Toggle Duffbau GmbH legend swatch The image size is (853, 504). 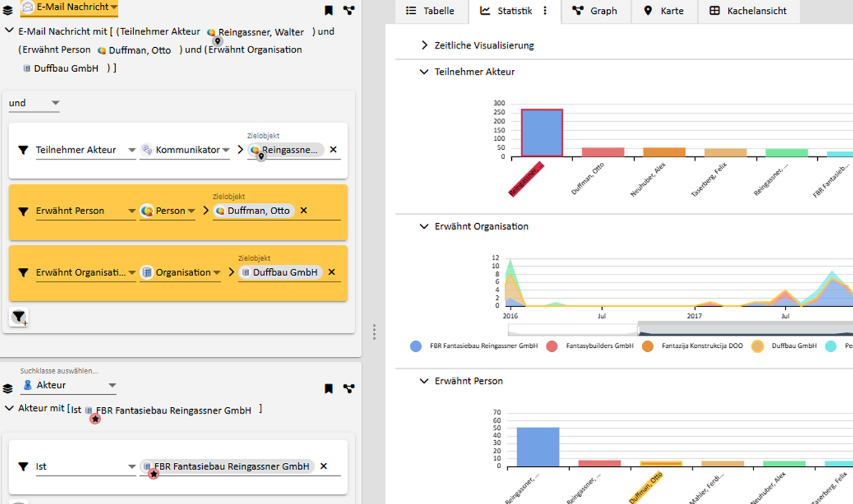tap(757, 346)
